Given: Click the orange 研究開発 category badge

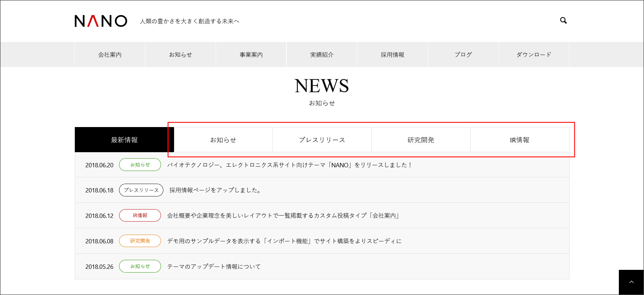Looking at the screenshot, I should [x=140, y=241].
